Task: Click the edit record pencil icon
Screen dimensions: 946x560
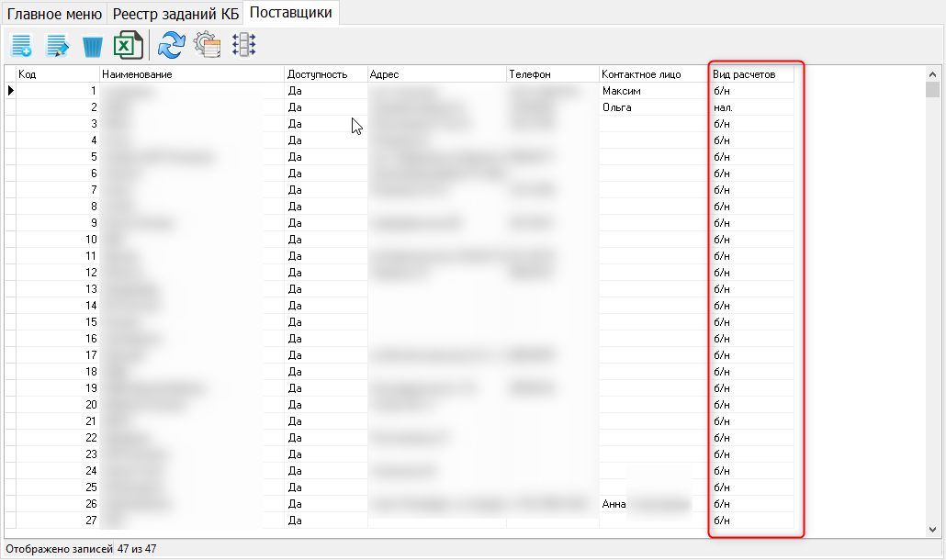Action: 58,45
